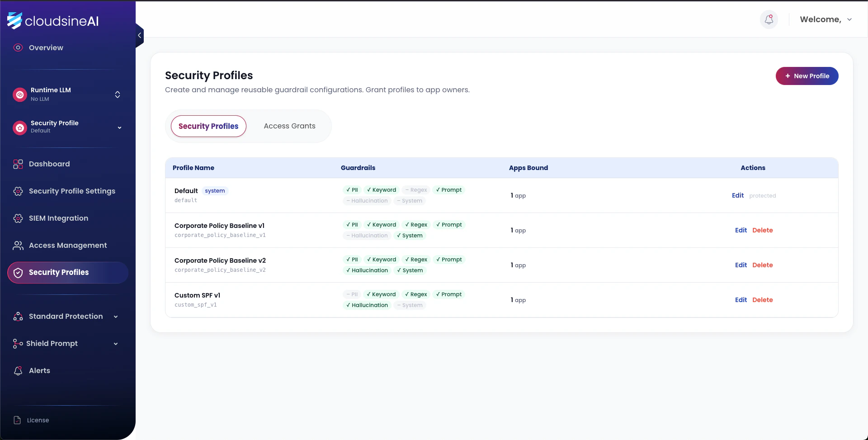Click the Alerts bell icon in sidebar

(x=18, y=371)
